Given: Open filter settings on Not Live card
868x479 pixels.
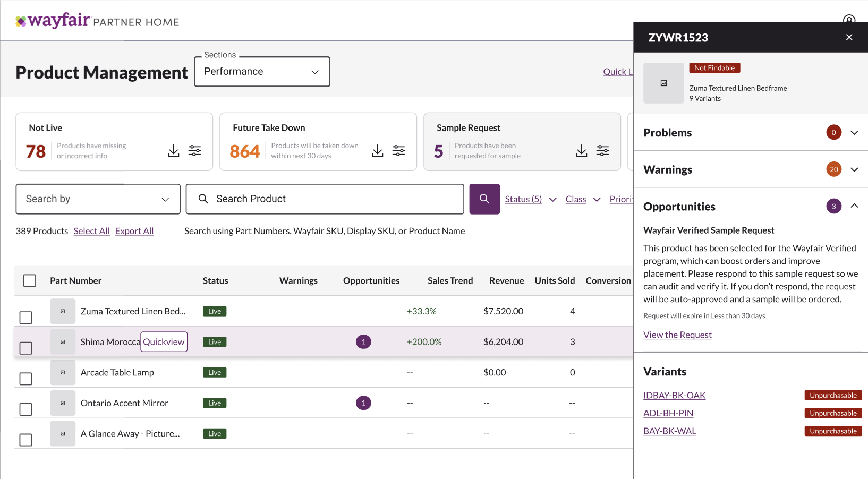Looking at the screenshot, I should pyautogui.click(x=195, y=151).
